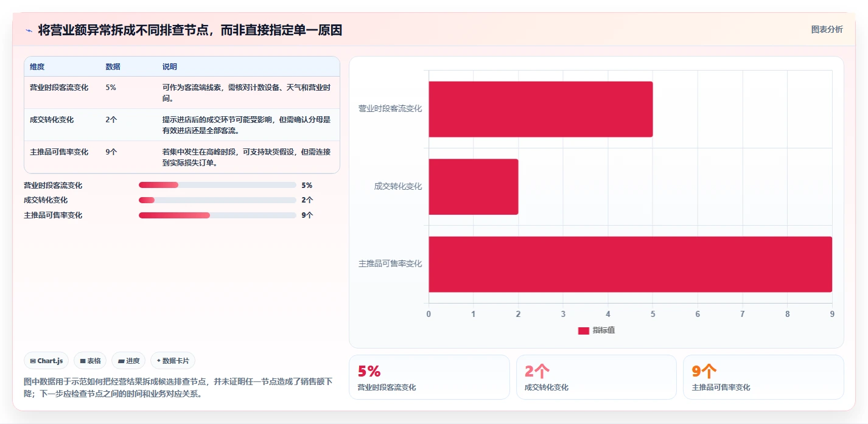Open the 图表分析 label at top right
This screenshot has height=424, width=868.
coord(827,29)
